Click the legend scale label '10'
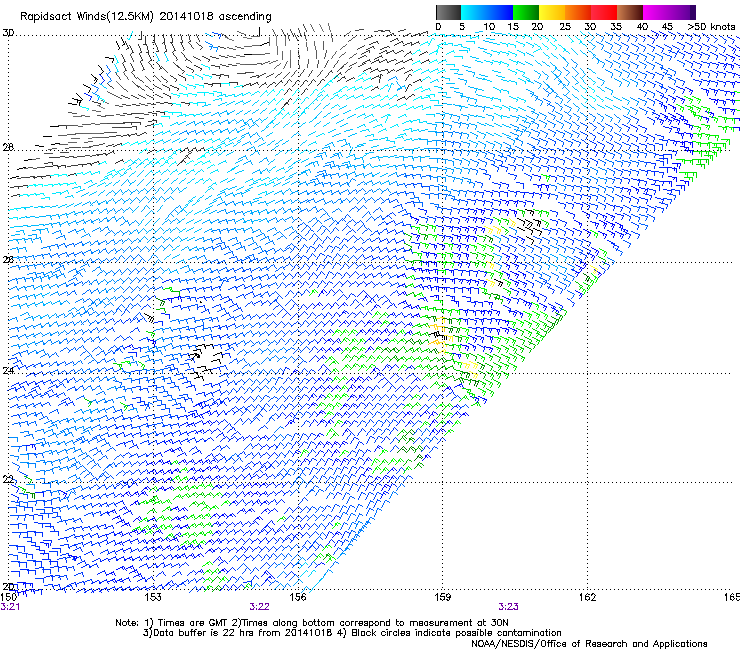Image resolution: width=740 pixels, height=650 pixels. [x=489, y=27]
